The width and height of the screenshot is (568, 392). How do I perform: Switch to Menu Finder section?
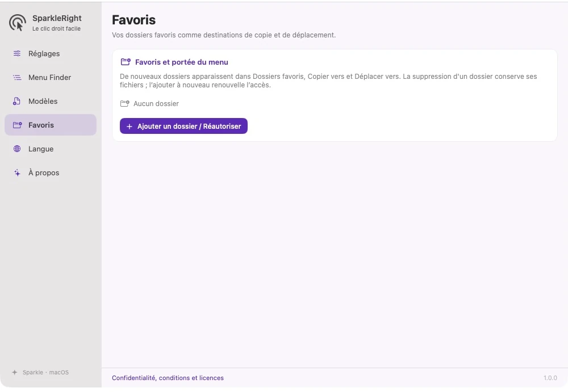51,78
